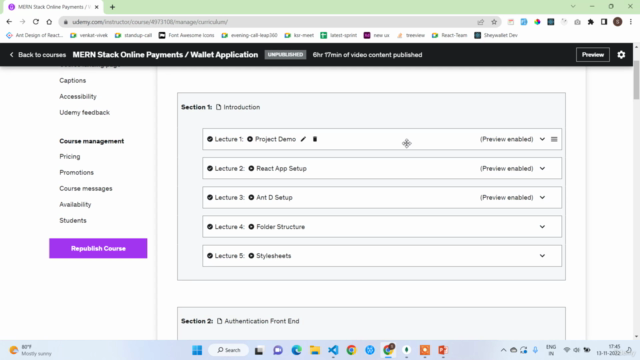The width and height of the screenshot is (640, 360).
Task: Click ENG IN language indicator
Action: 551,350
